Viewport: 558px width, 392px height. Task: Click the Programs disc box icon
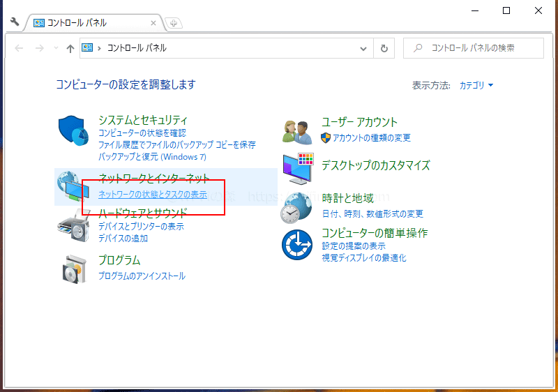point(75,269)
